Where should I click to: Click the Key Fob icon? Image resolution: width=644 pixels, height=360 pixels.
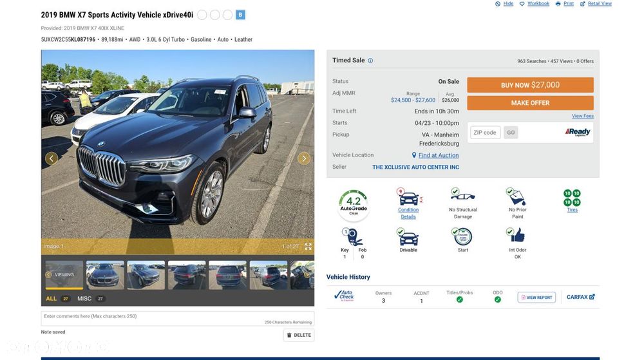coord(353,236)
